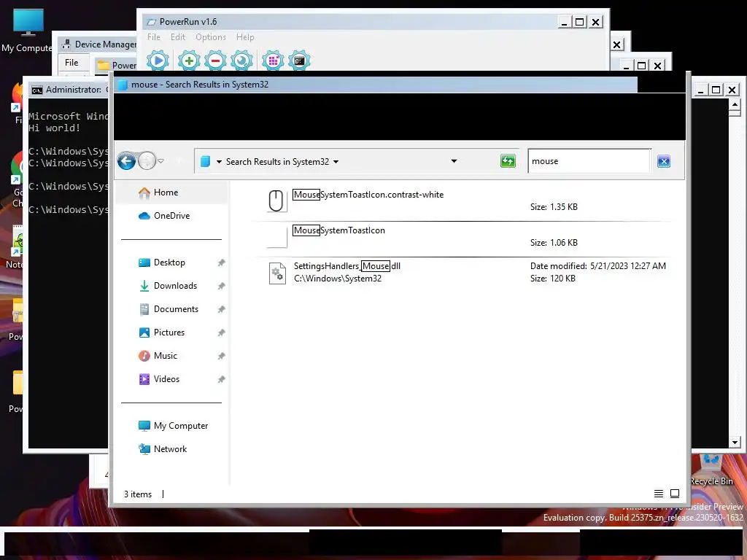Click the Date modified 5/21/2023 text

(x=598, y=266)
